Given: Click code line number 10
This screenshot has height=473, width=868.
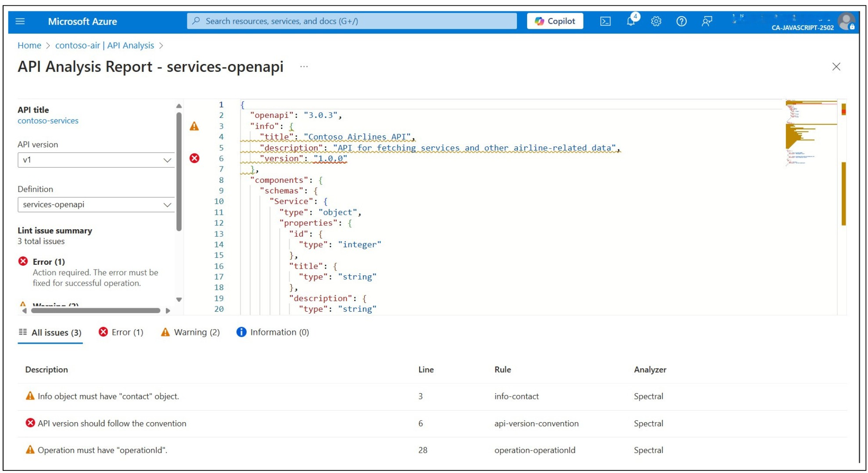Looking at the screenshot, I should (x=219, y=201).
